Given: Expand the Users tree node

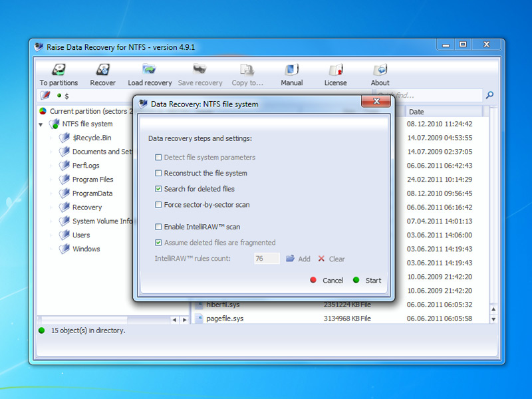Looking at the screenshot, I should [51, 235].
